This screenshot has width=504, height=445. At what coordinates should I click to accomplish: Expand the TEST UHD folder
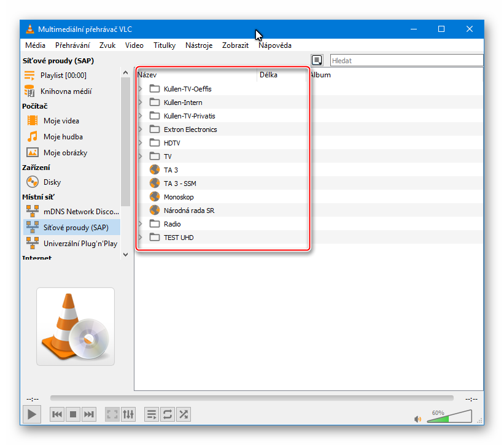click(140, 238)
